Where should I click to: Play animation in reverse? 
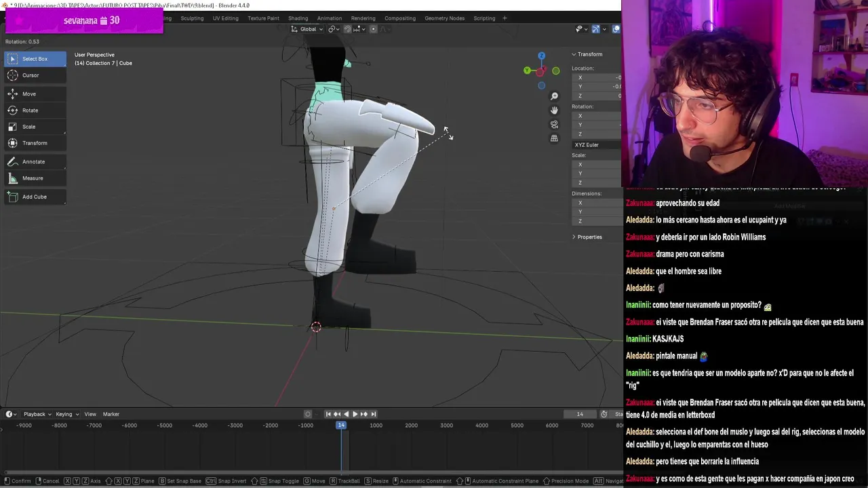coord(346,414)
